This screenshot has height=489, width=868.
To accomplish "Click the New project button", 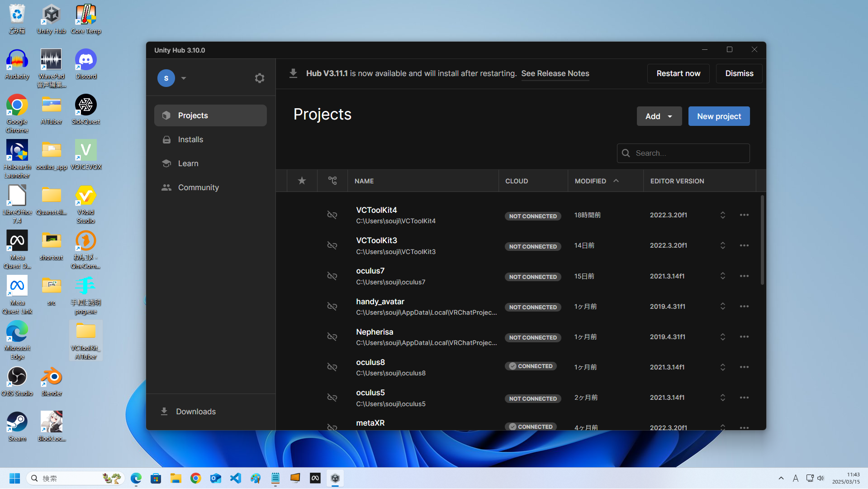I will pos(719,116).
